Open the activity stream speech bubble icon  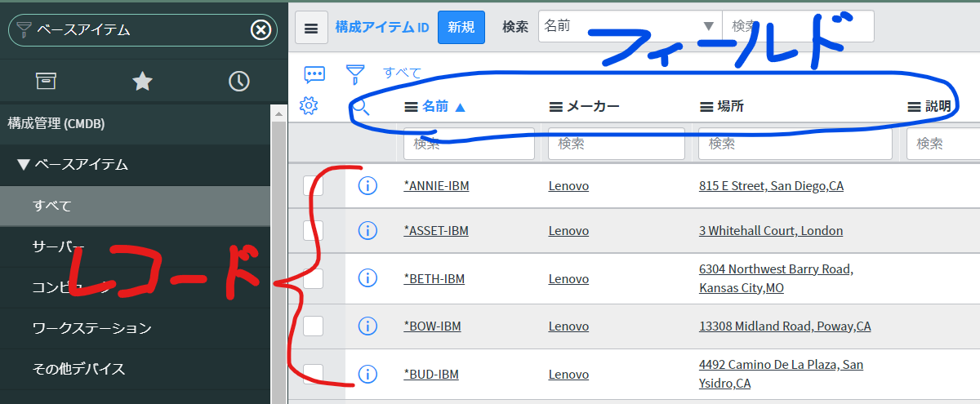point(314,74)
